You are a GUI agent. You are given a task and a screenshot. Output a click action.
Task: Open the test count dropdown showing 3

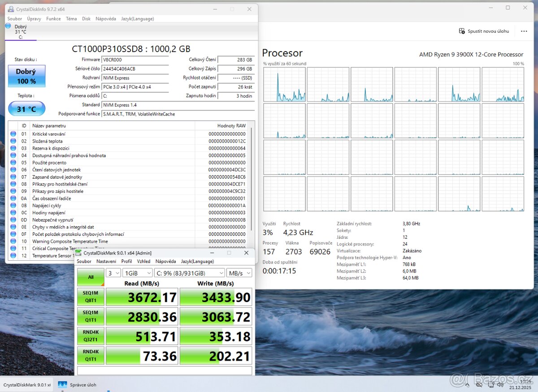[113, 272]
